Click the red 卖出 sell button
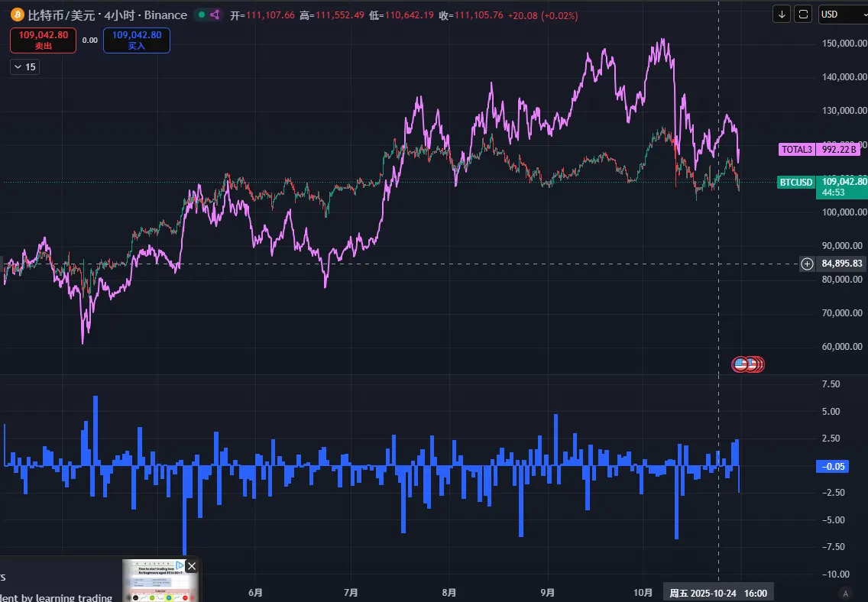 coord(43,40)
